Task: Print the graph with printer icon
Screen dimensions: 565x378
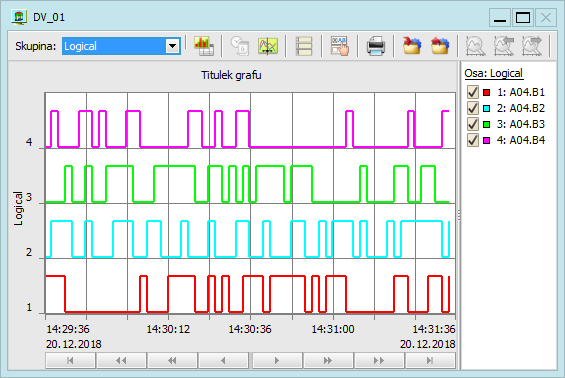Action: (376, 46)
